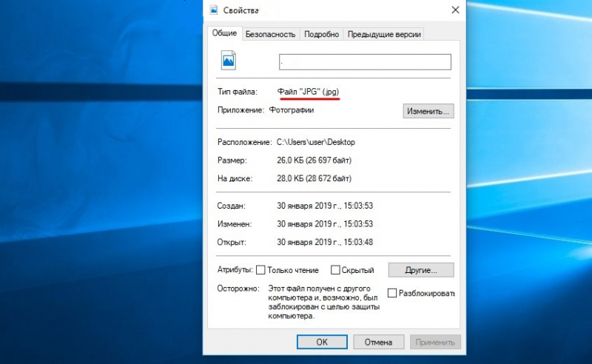Open the Подробно tab
Screen dimensions: 592x364
point(322,34)
